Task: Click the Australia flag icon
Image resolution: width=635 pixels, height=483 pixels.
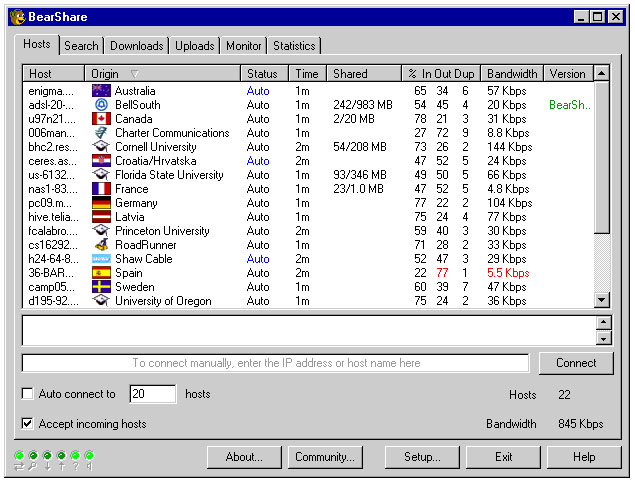Action: 101,91
